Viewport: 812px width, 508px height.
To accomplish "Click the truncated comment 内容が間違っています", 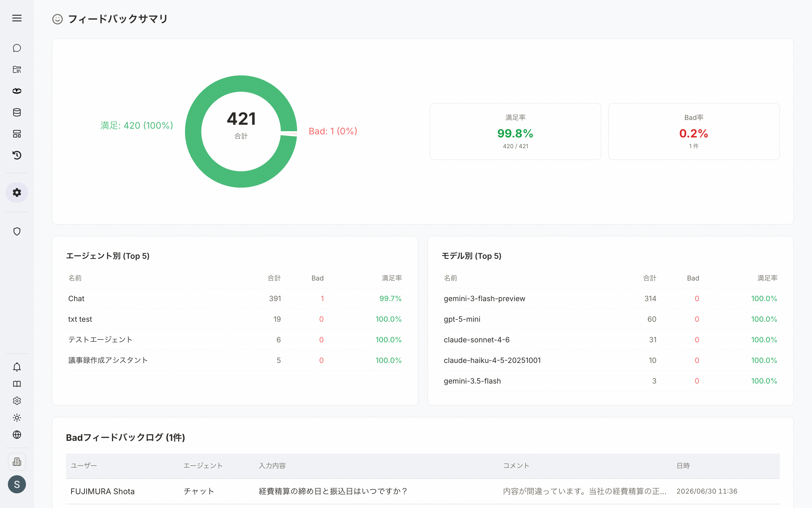I will click(x=584, y=491).
